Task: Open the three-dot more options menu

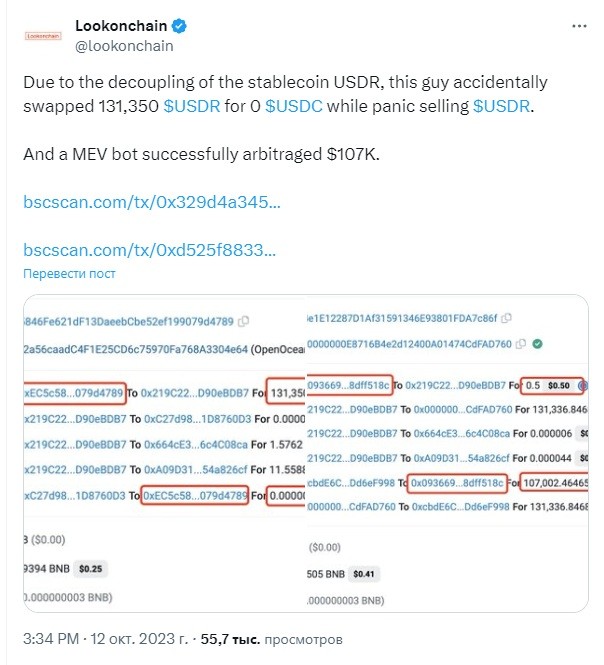Action: tap(579, 26)
